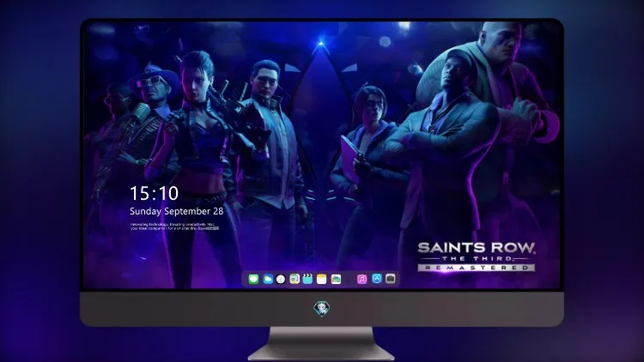Click the Saints Row The Third Remastered logo
The image size is (644, 362).
[x=477, y=256]
